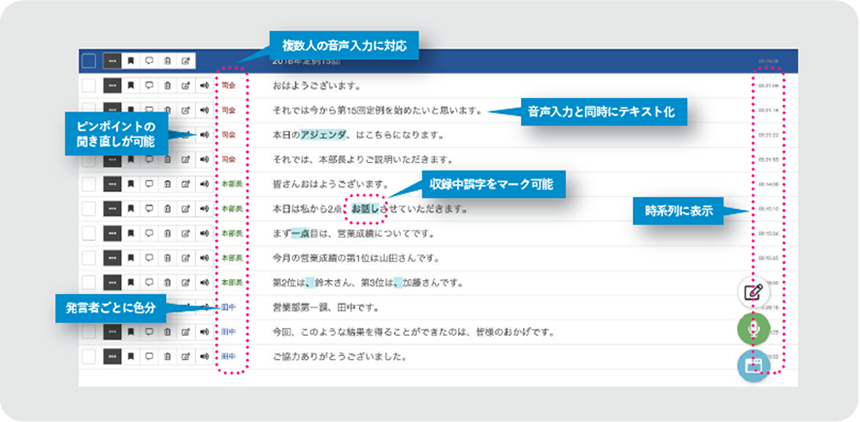Bookmark the 皆さんおはようございます。 row
Image resolution: width=860 pixels, height=422 pixels.
click(131, 184)
